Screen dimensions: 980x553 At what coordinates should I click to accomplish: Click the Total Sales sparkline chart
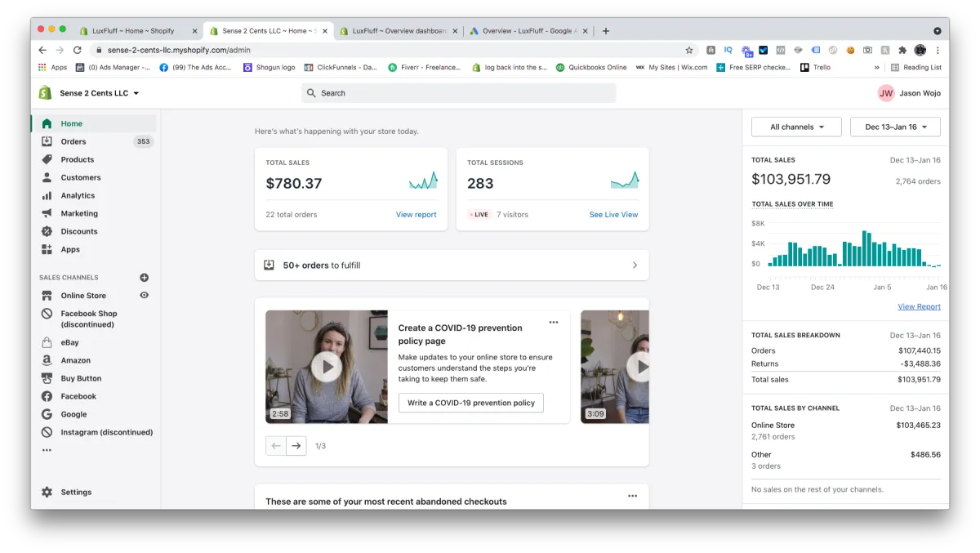[x=423, y=181]
